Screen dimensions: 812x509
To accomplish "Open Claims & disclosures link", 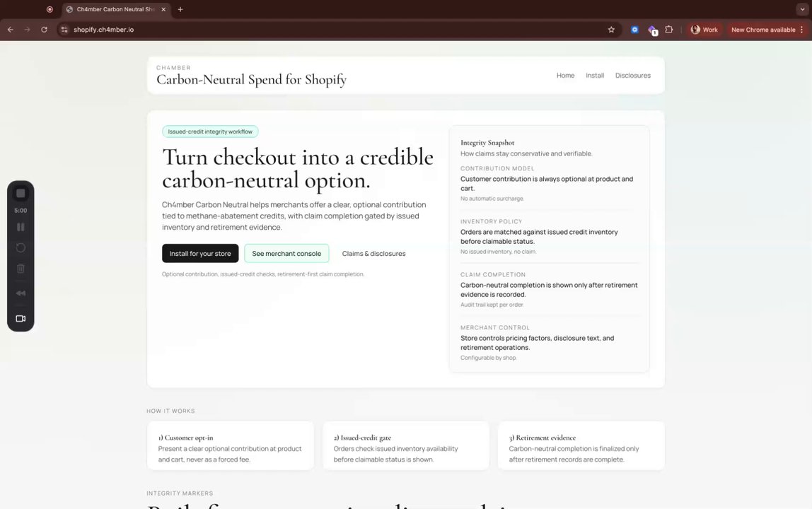I will [x=374, y=253].
